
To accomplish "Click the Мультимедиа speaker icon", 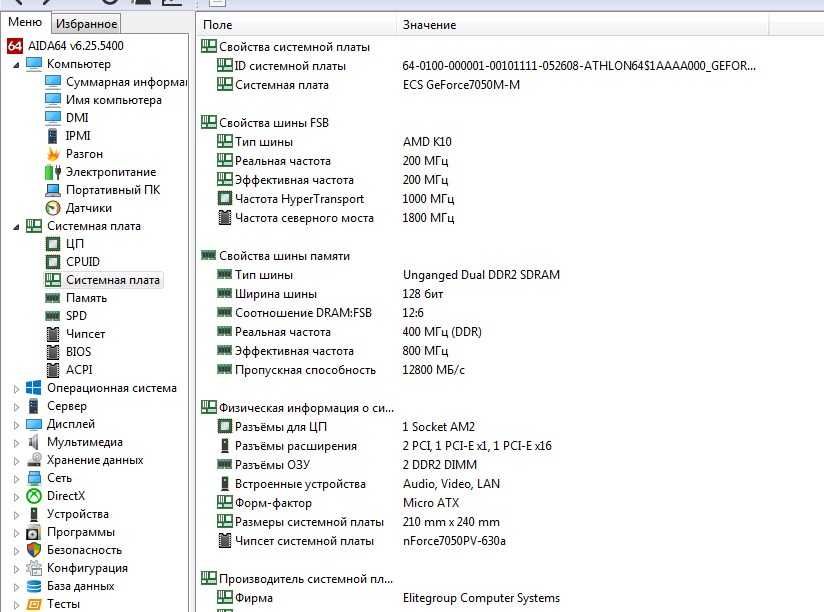I will (34, 442).
